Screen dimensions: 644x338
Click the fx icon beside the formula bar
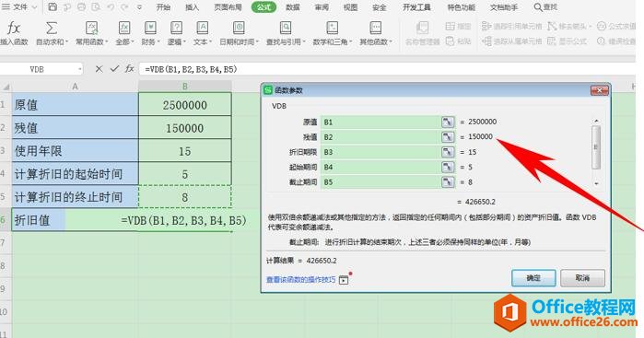(130, 69)
